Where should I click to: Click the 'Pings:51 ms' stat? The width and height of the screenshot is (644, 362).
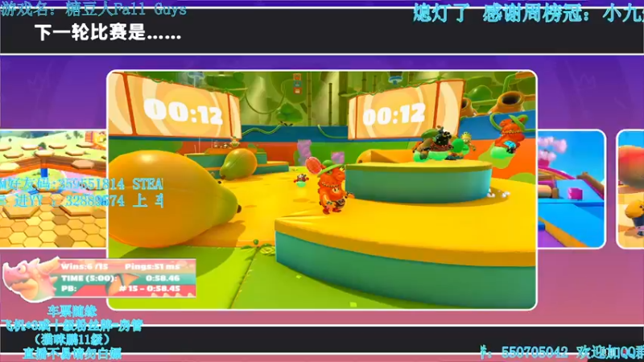[152, 266]
